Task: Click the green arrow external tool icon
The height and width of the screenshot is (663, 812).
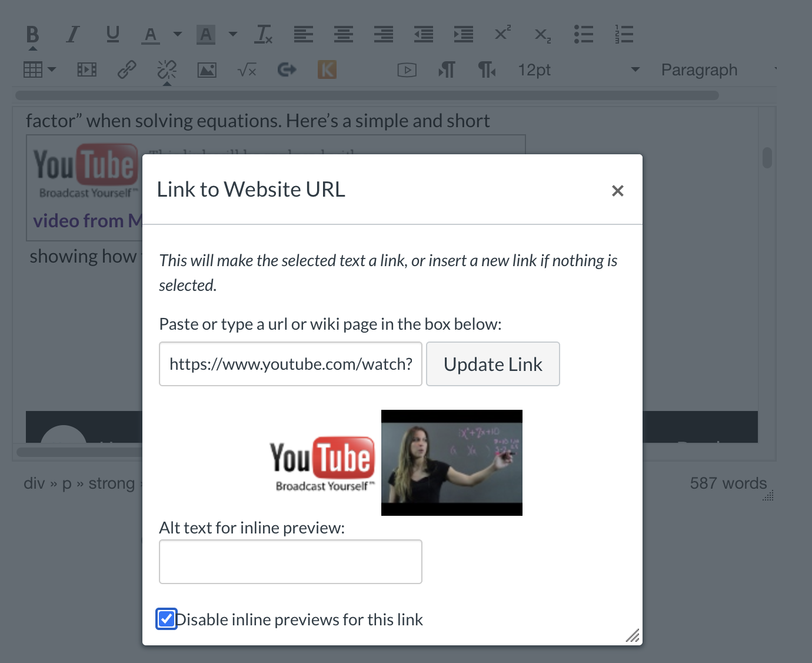Action: pos(287,70)
